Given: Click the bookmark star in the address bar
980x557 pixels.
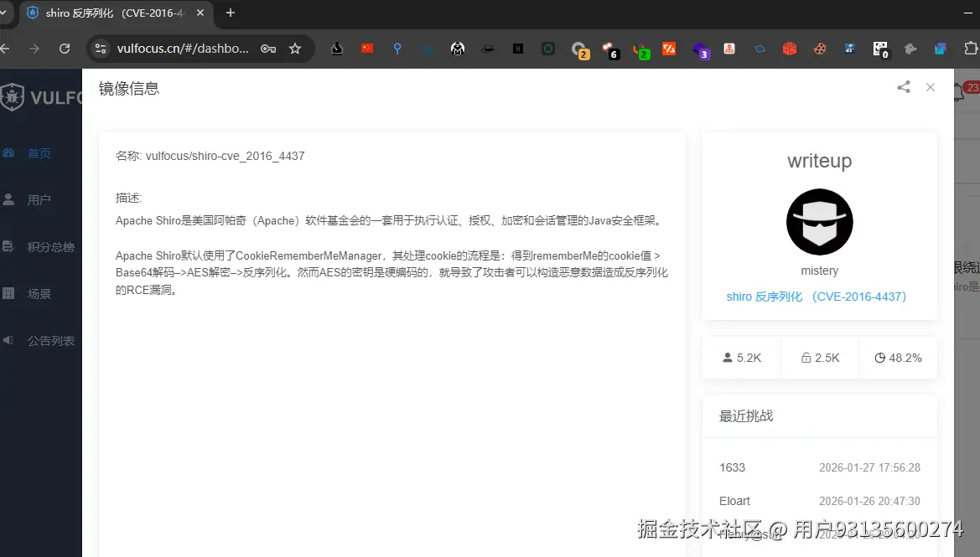Looking at the screenshot, I should click(x=296, y=49).
